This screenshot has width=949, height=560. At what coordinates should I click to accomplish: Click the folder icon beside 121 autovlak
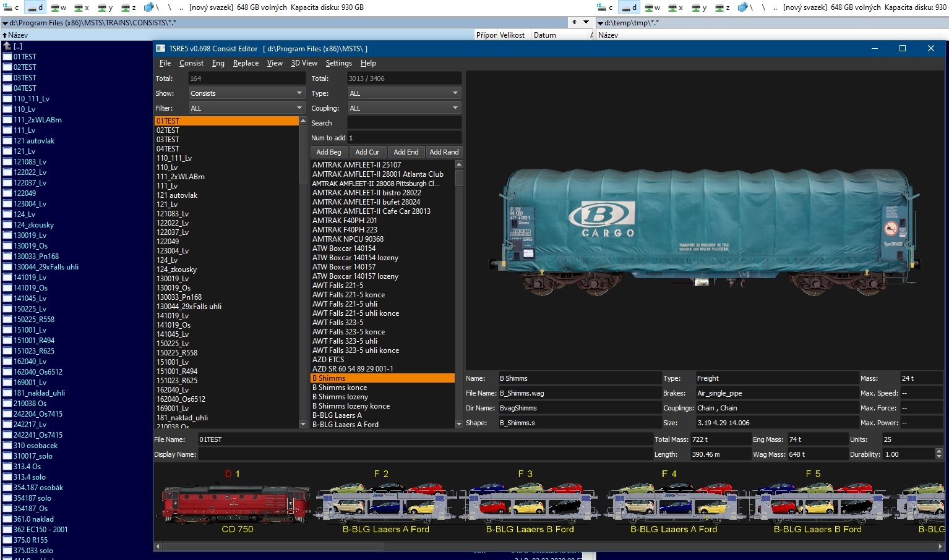click(x=7, y=141)
